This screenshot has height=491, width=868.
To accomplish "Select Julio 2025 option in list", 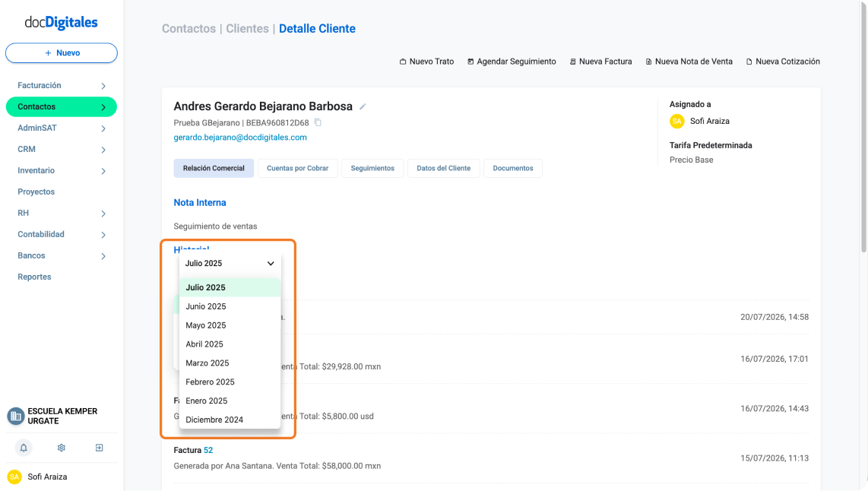I will tap(230, 287).
